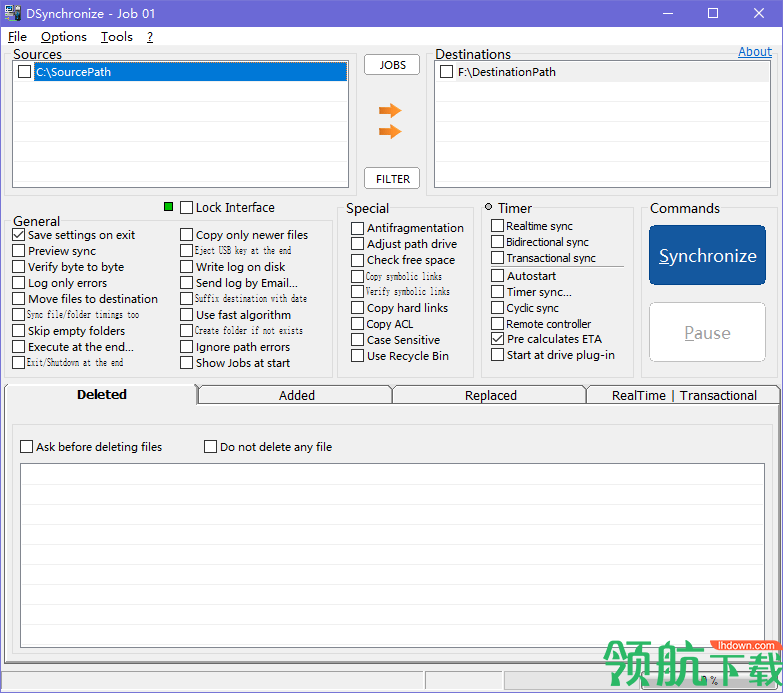Check Timer sync option
The width and height of the screenshot is (783, 693).
pyautogui.click(x=497, y=292)
